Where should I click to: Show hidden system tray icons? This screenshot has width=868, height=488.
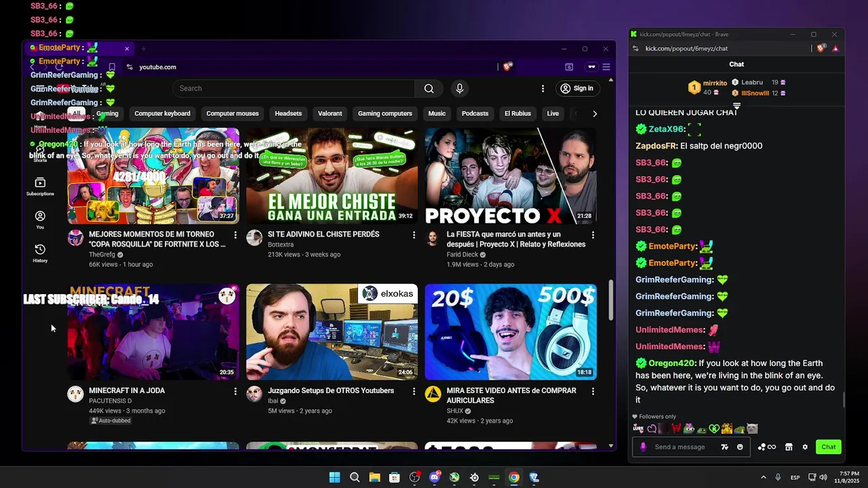(x=763, y=477)
